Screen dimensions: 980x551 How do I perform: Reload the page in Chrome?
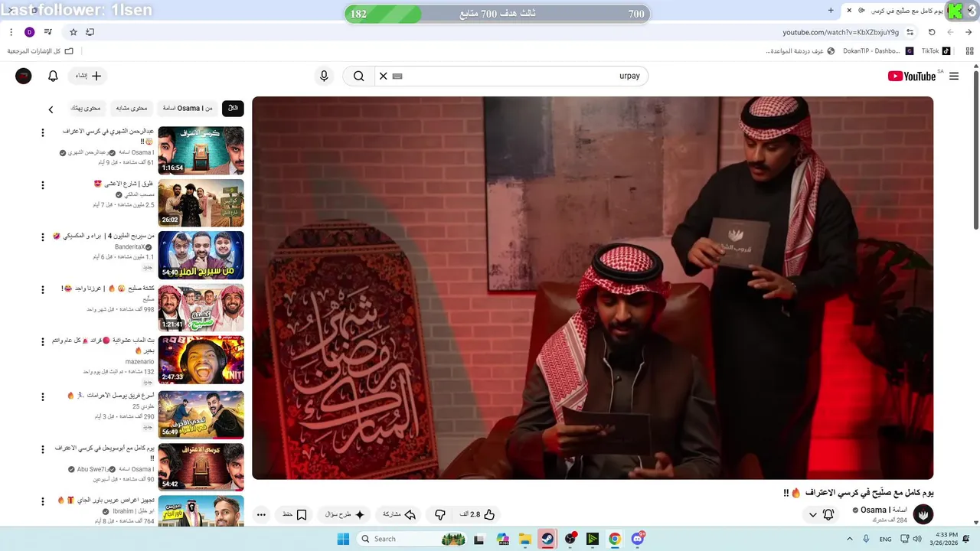click(x=932, y=32)
